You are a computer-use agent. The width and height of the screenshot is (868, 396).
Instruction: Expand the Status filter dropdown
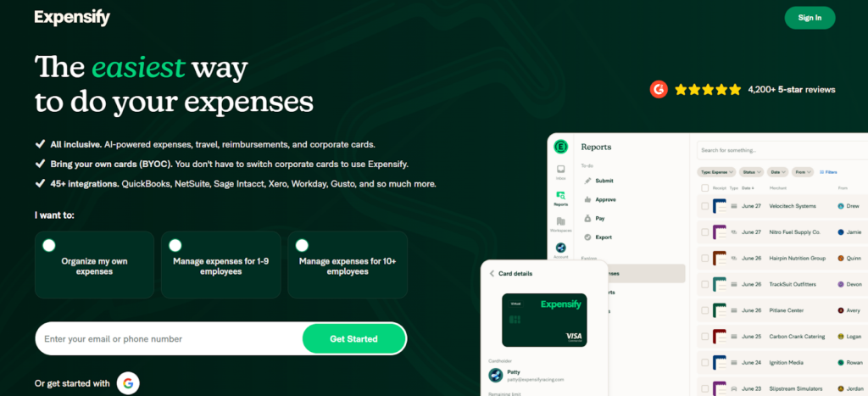click(x=749, y=171)
